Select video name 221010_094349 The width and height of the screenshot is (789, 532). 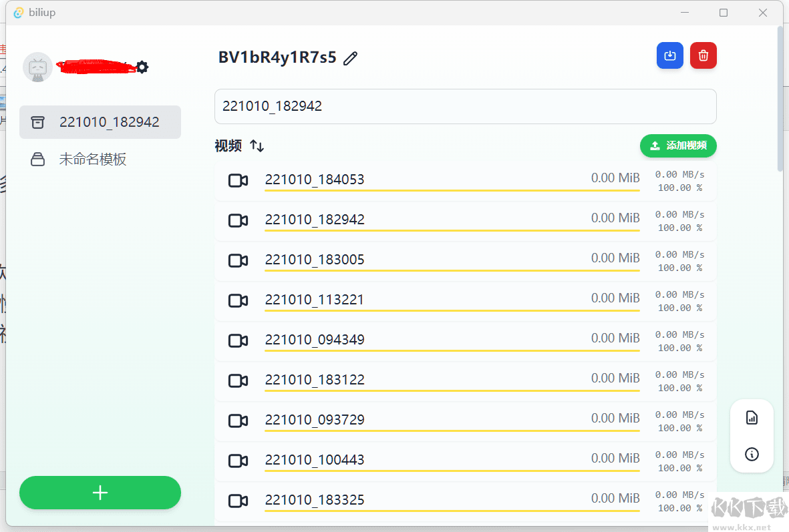tap(315, 340)
